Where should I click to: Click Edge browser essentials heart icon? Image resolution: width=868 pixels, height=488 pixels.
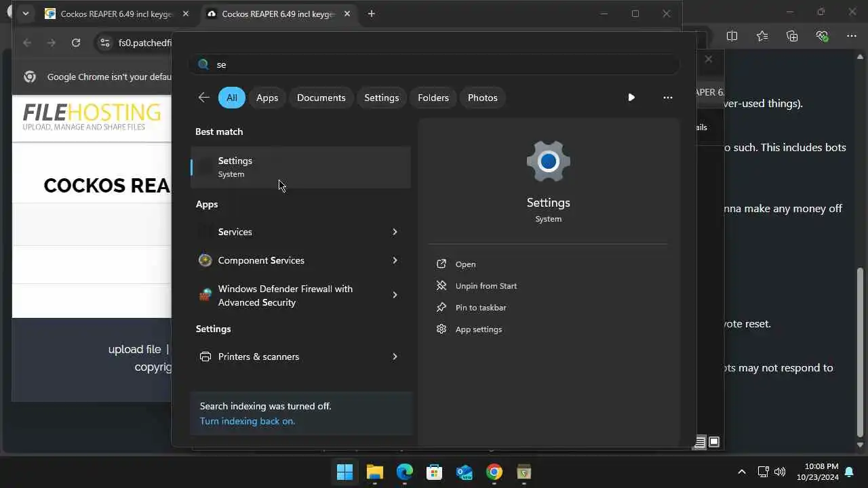tap(822, 36)
